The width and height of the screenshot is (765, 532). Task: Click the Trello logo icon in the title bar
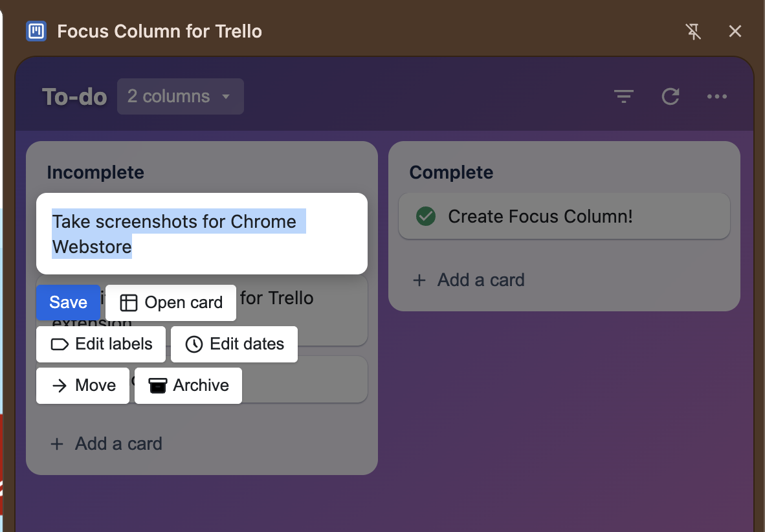(x=36, y=30)
